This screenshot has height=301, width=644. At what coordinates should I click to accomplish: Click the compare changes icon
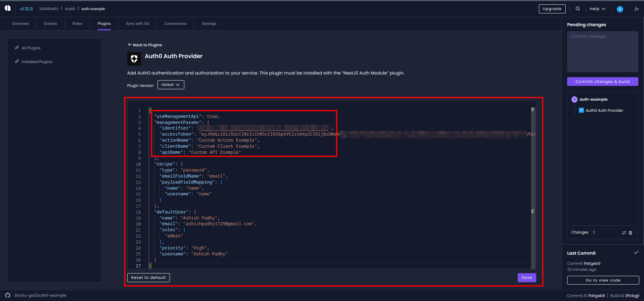tap(624, 233)
